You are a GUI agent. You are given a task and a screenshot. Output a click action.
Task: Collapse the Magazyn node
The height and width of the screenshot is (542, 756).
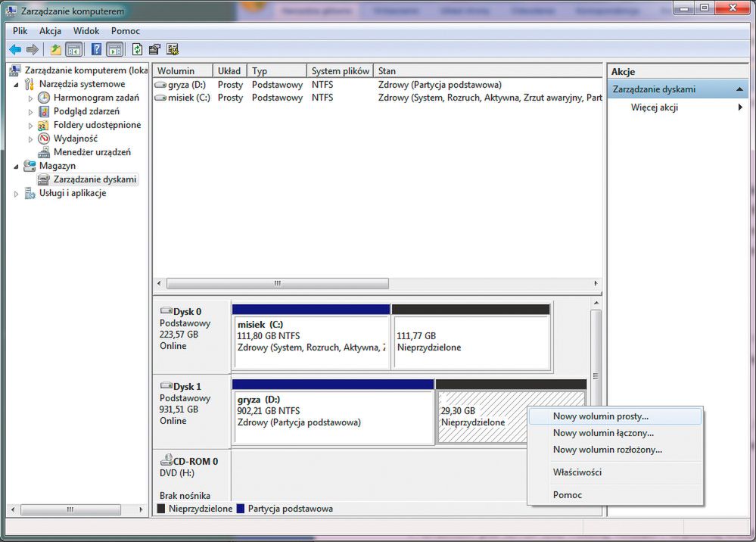click(x=16, y=167)
